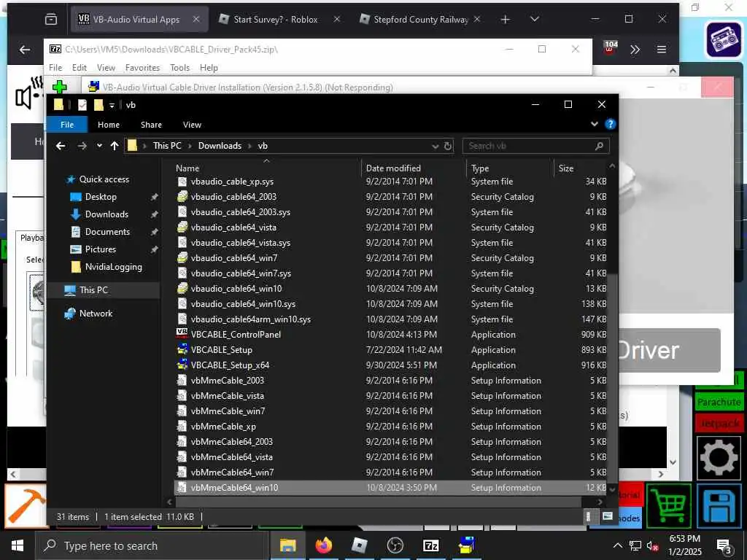Sort by Size column header

[x=566, y=168]
